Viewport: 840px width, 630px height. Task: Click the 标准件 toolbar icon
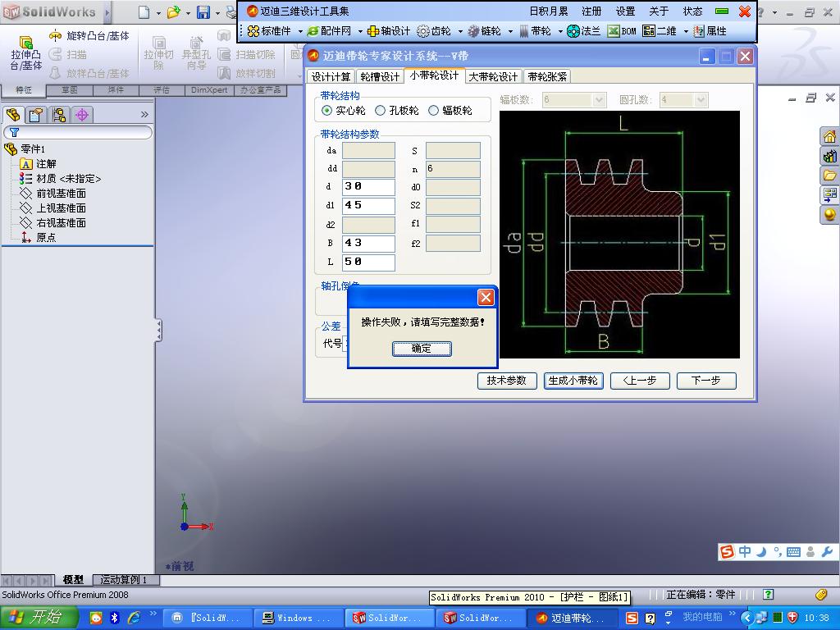[x=253, y=31]
